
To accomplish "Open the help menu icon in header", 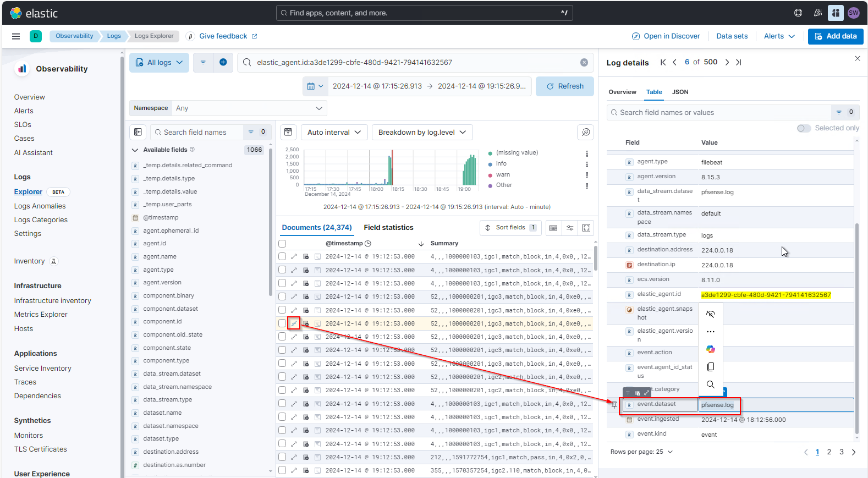I will pos(798,13).
